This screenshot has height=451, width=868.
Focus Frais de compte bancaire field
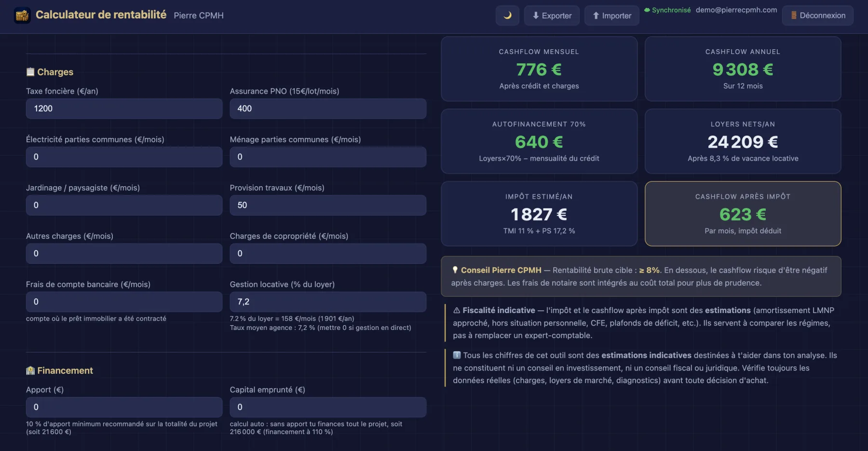click(x=124, y=301)
